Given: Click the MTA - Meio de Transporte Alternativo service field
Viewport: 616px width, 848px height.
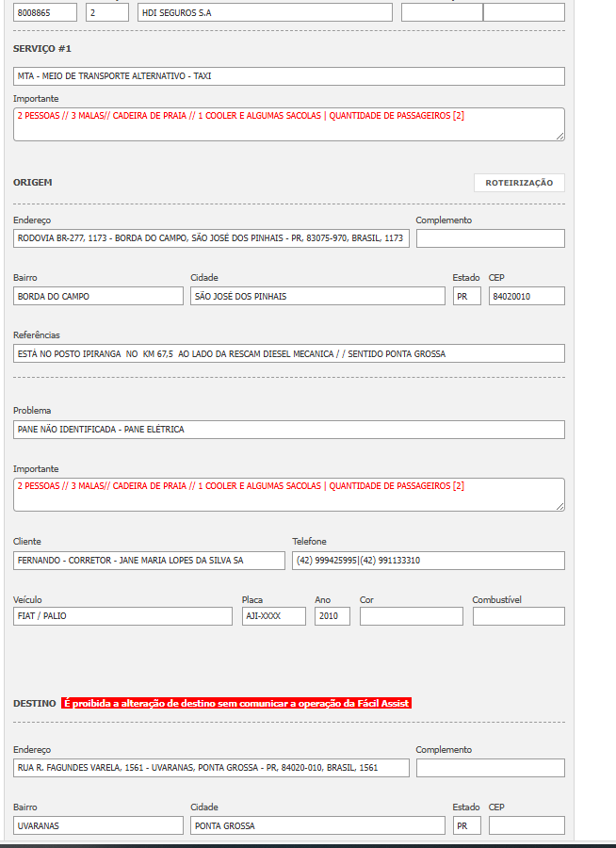Looking at the screenshot, I should pos(289,76).
